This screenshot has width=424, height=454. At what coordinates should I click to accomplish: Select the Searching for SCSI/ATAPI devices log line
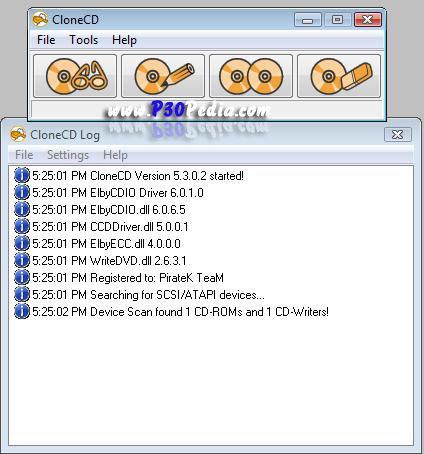pos(148,295)
